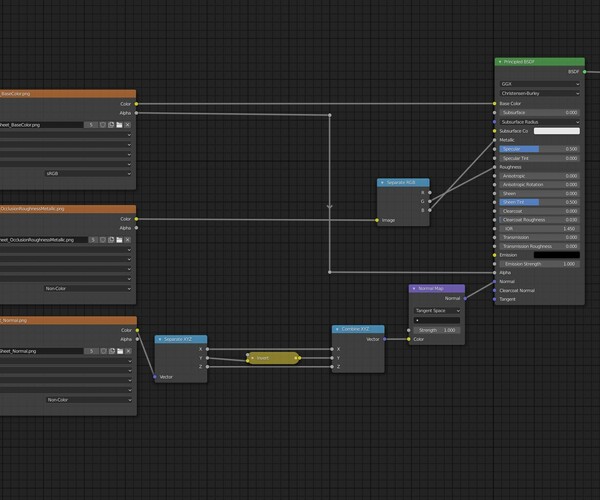Click new image icon in Normal.png node
600x500 pixels.
pyautogui.click(x=112, y=351)
